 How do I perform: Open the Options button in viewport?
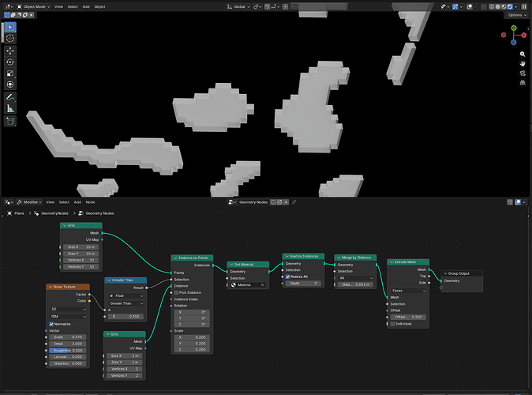[517, 15]
